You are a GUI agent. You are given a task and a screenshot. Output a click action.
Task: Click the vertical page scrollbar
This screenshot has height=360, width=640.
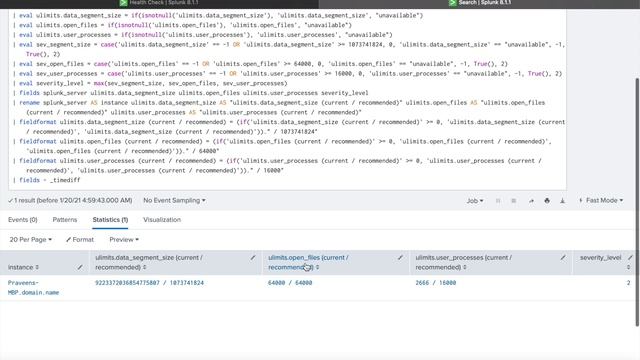(x=637, y=202)
